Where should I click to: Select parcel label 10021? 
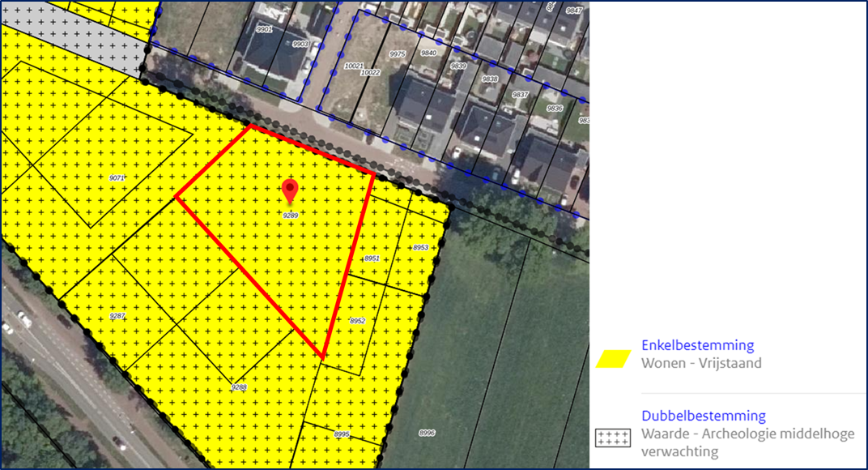[354, 65]
